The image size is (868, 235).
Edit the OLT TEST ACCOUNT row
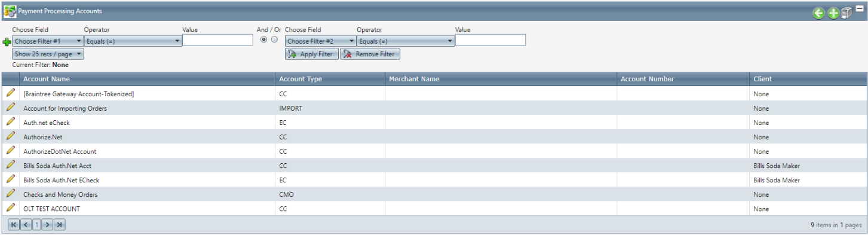point(10,208)
